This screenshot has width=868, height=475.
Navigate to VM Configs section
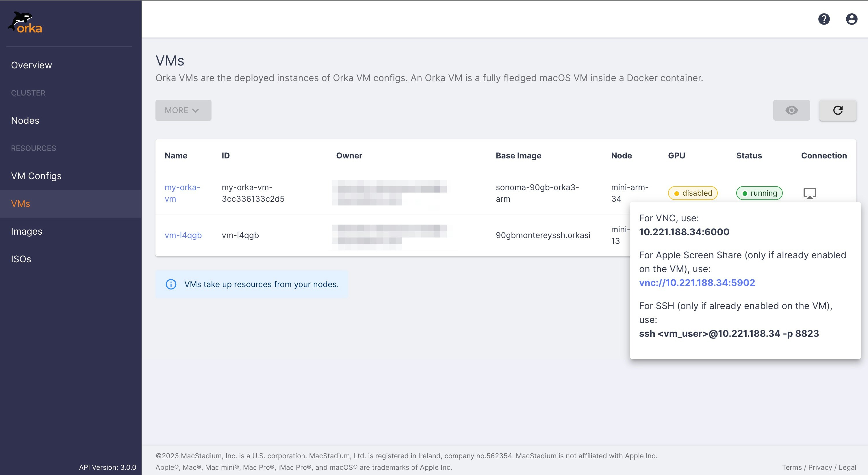point(36,176)
